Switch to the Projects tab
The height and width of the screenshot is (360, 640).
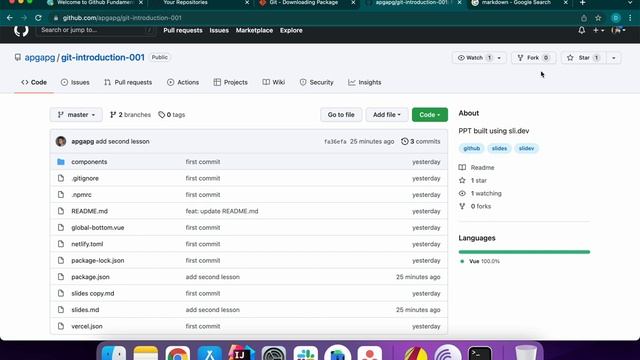coord(231,82)
